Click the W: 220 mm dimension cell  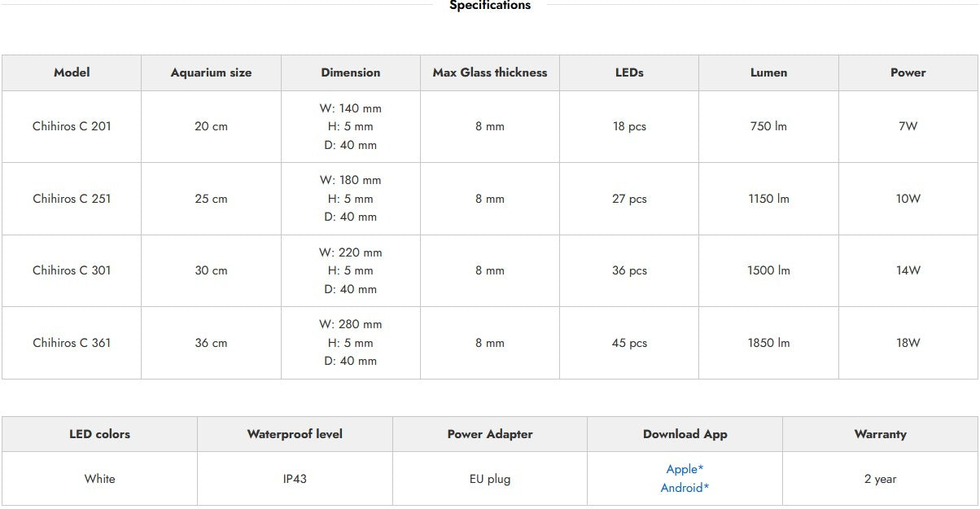tap(350, 252)
